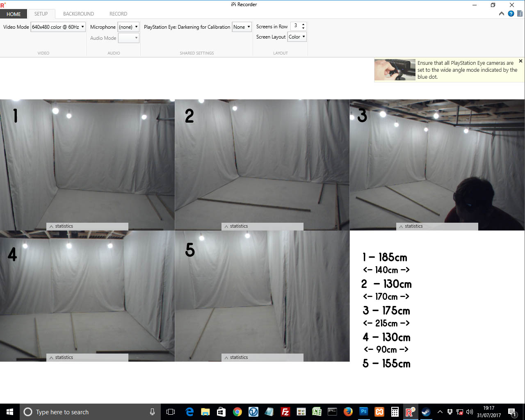This screenshot has width=525, height=420.
Task: Open Task View on the taskbar
Action: pyautogui.click(x=171, y=412)
